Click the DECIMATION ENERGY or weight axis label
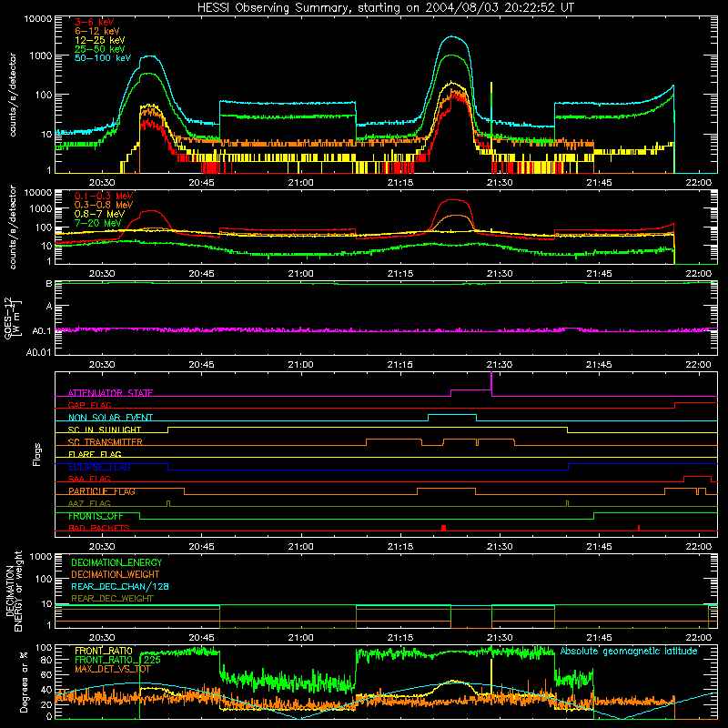Screen dimensions: 728x728 point(14,591)
